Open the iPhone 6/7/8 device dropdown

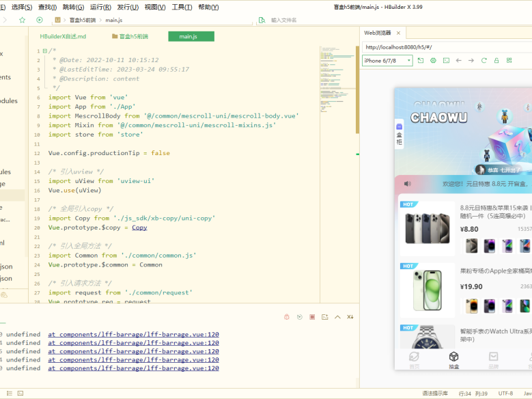click(387, 61)
